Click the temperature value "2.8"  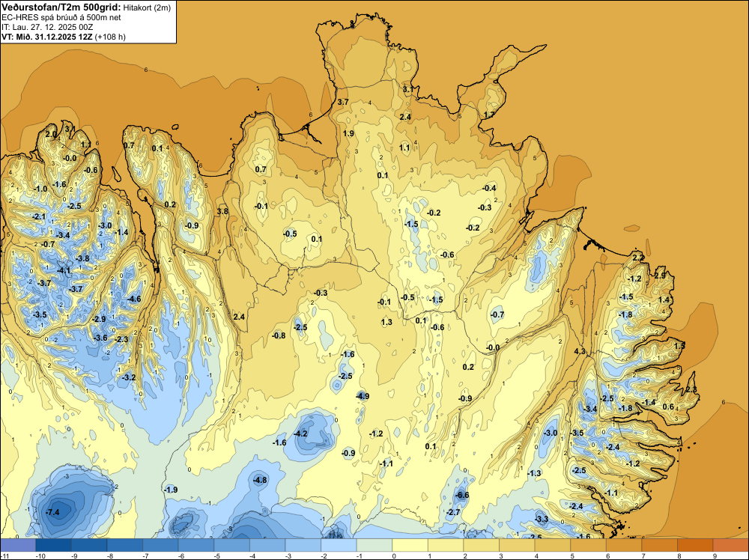pyautogui.click(x=691, y=389)
